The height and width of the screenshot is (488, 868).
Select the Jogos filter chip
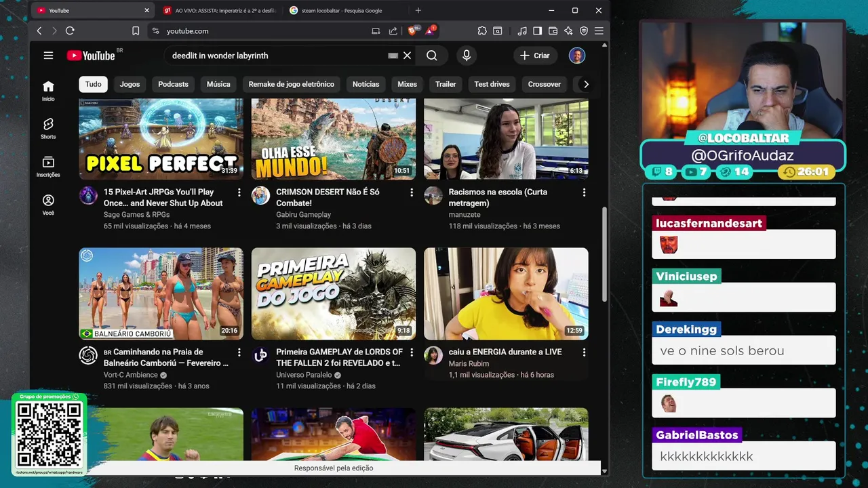(x=130, y=84)
